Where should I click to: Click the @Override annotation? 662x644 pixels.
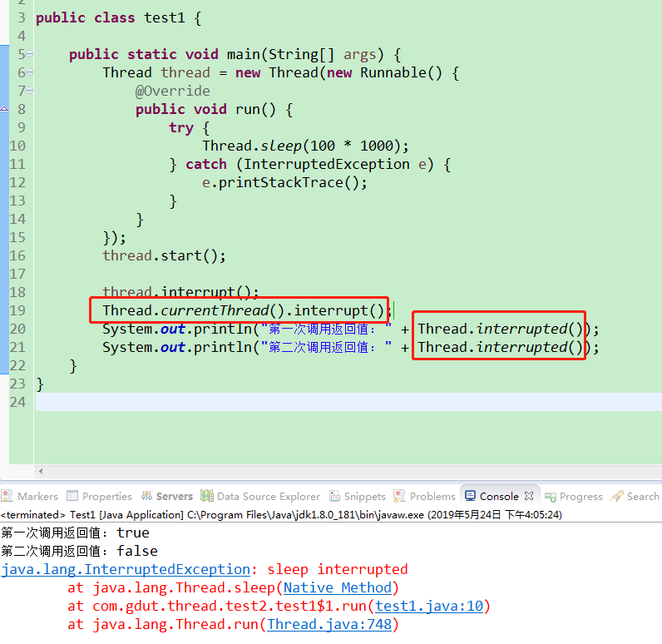(173, 92)
